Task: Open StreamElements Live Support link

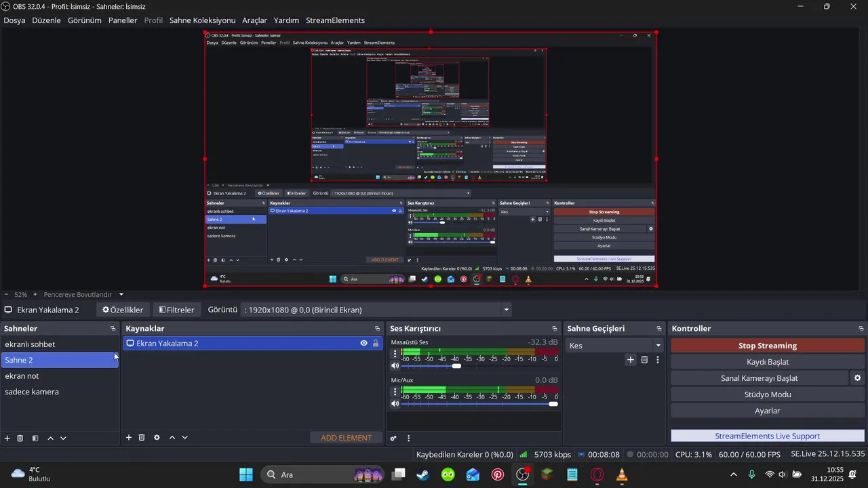Action: [768, 436]
